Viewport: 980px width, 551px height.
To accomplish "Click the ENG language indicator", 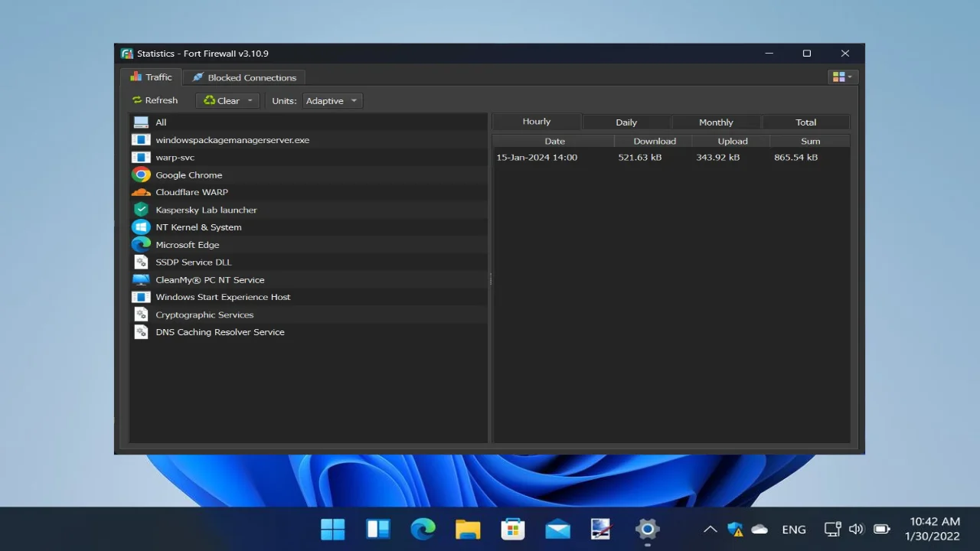I will [794, 530].
